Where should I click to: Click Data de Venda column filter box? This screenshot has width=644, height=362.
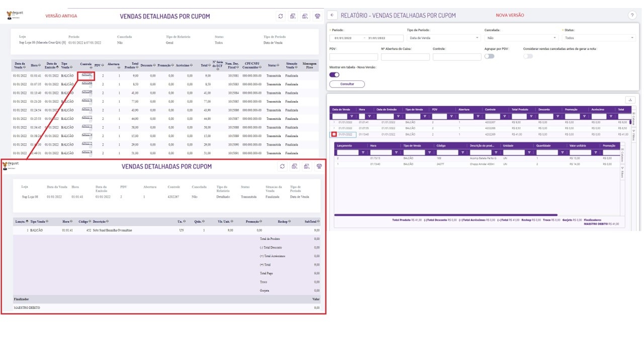340,117
